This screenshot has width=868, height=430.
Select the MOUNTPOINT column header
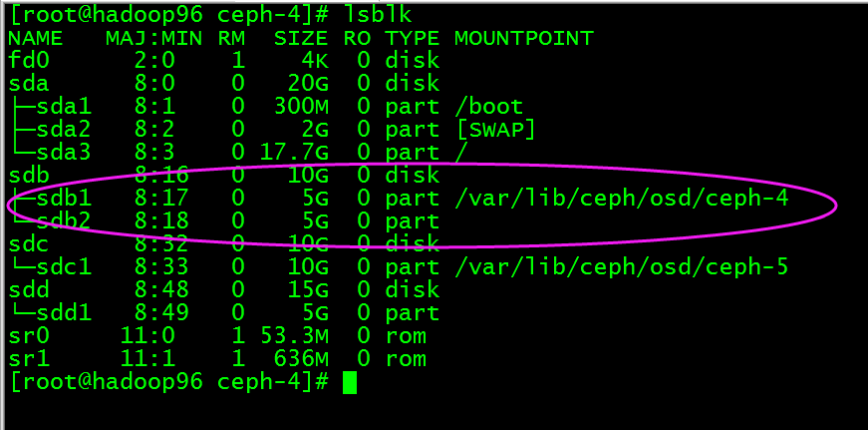click(523, 38)
